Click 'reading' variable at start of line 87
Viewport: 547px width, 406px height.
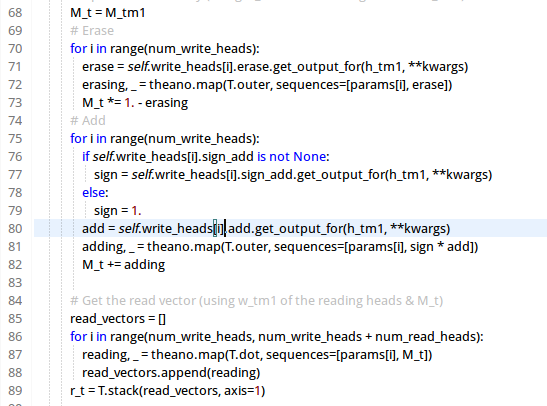105,355
